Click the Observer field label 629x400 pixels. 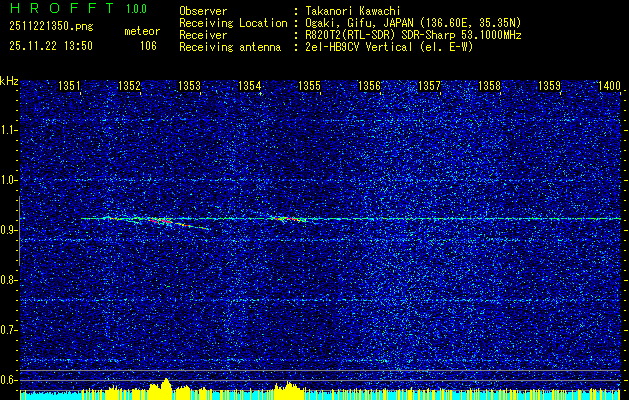tap(203, 12)
